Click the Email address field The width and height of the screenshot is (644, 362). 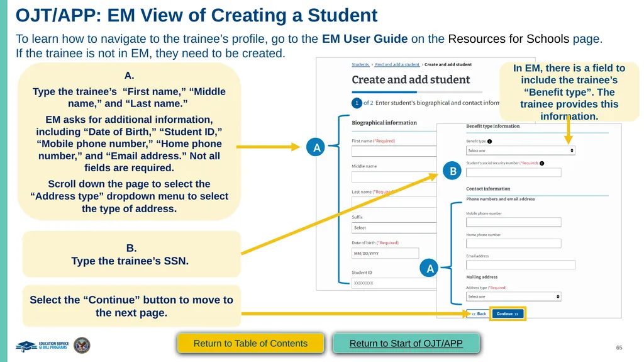(x=520, y=264)
